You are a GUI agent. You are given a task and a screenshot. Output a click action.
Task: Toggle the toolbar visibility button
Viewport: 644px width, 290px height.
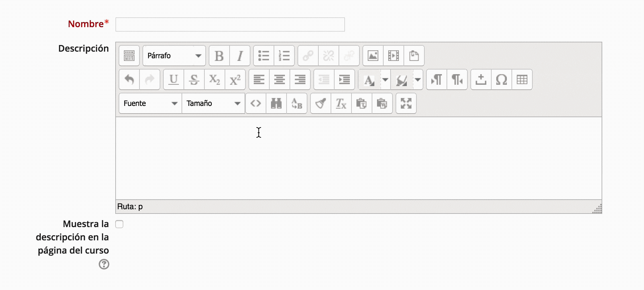pos(129,56)
